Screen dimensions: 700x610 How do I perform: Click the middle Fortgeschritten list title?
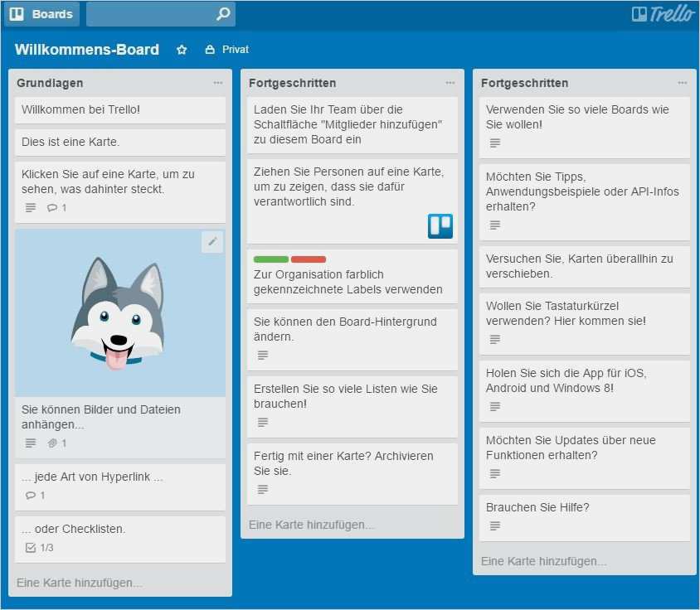click(x=293, y=83)
